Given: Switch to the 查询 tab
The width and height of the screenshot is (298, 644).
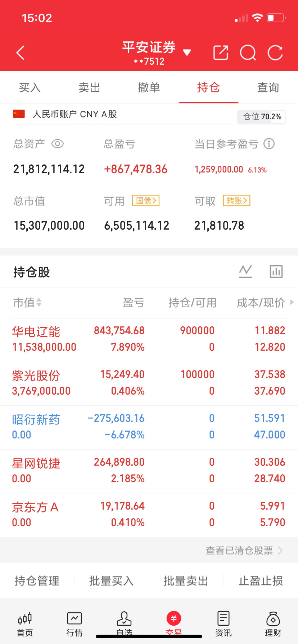Looking at the screenshot, I should pyautogui.click(x=268, y=87).
